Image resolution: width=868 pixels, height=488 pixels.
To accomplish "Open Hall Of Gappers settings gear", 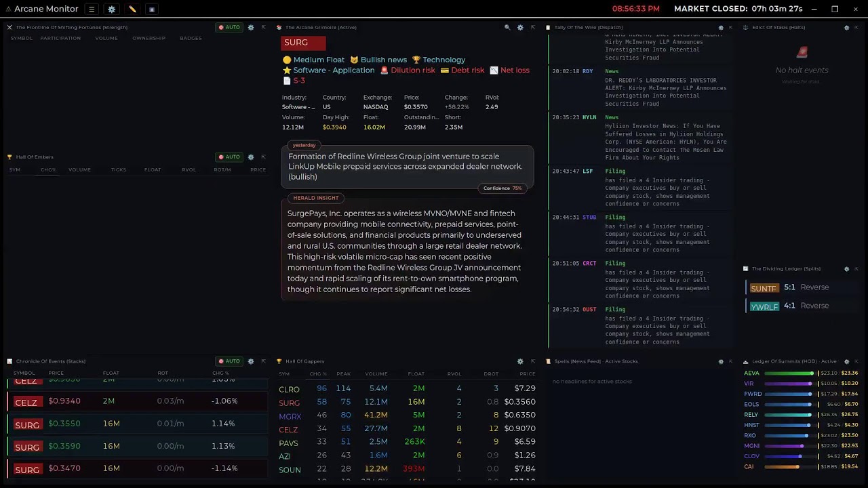I will point(520,361).
